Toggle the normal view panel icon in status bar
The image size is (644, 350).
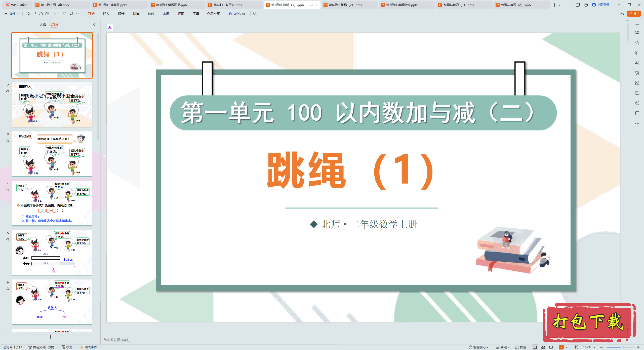pyautogui.click(x=534, y=347)
